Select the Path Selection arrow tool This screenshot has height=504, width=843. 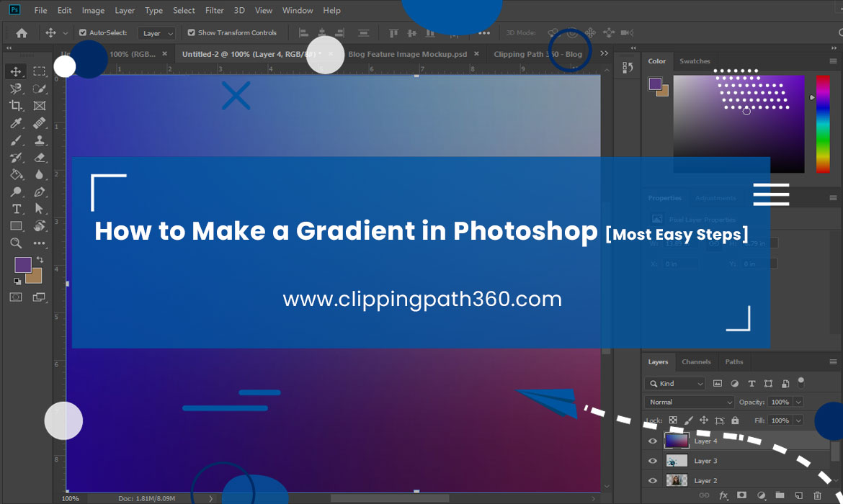point(39,209)
